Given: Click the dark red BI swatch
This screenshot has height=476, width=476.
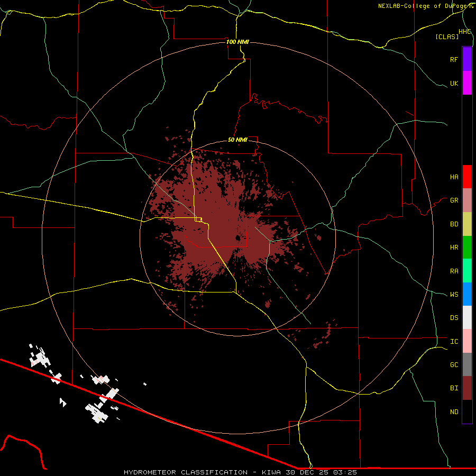Looking at the screenshot, I should pos(467,388).
